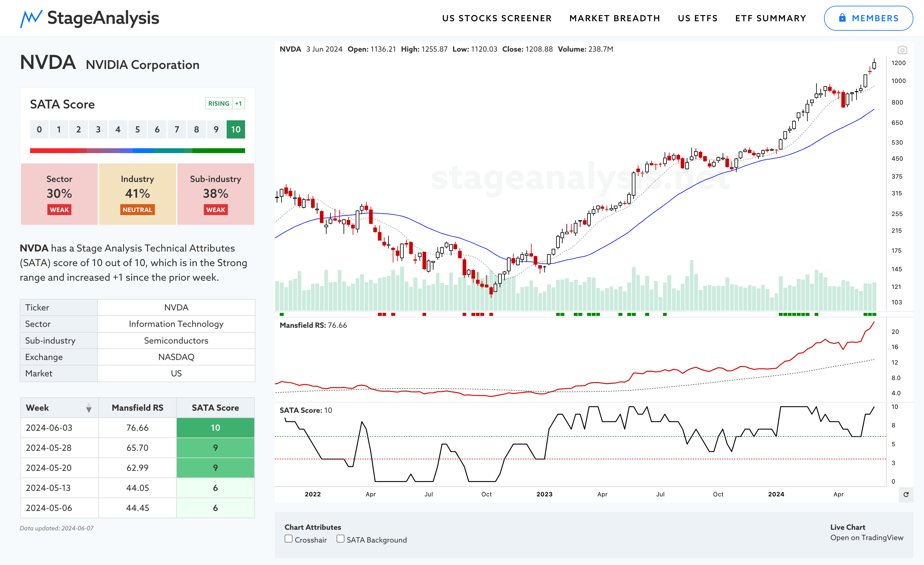Click the Mansfield RS column header
The width and height of the screenshot is (924, 565).
pyautogui.click(x=137, y=408)
